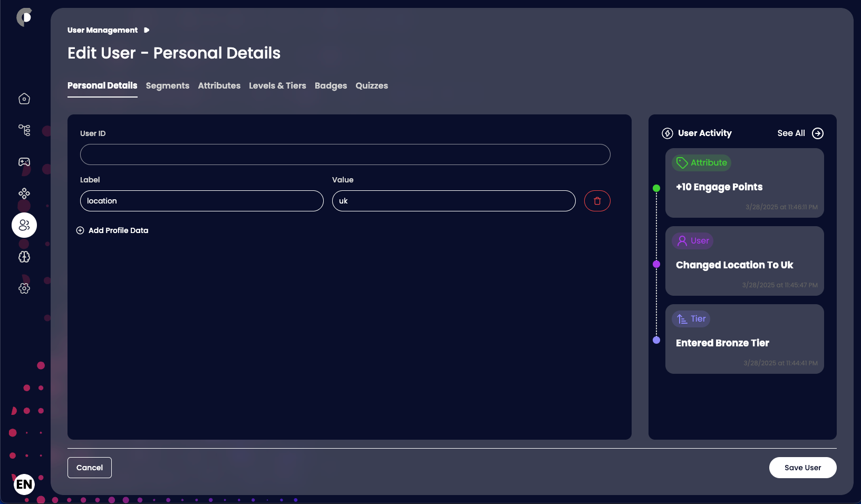Open the brain icon in the sidebar
The width and height of the screenshot is (861, 504).
tap(24, 257)
